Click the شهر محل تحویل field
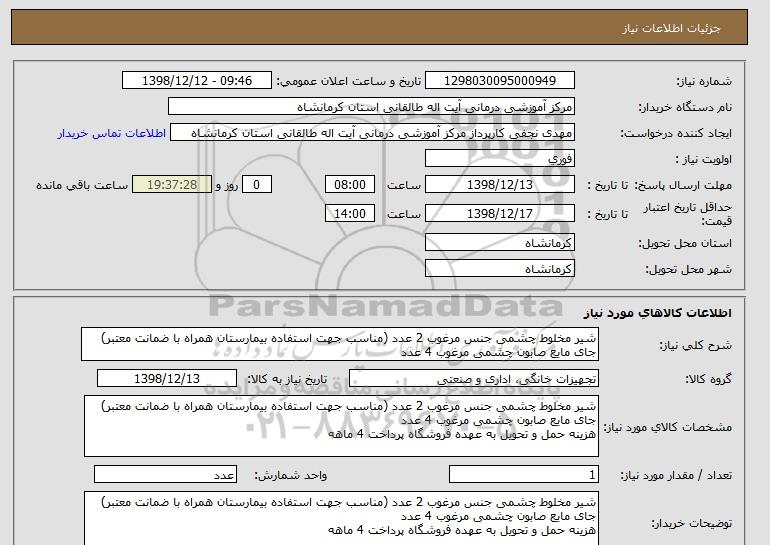Viewport: 770px width, 545px height. point(499,269)
